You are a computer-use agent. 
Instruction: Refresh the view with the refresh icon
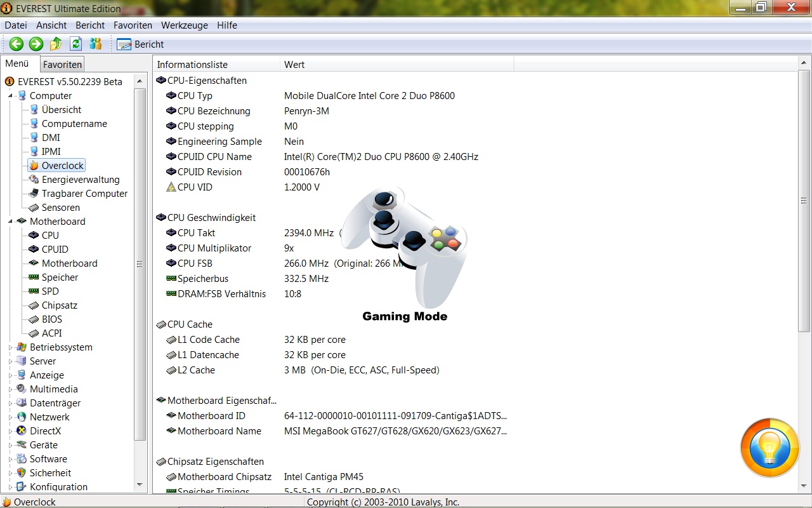click(76, 44)
